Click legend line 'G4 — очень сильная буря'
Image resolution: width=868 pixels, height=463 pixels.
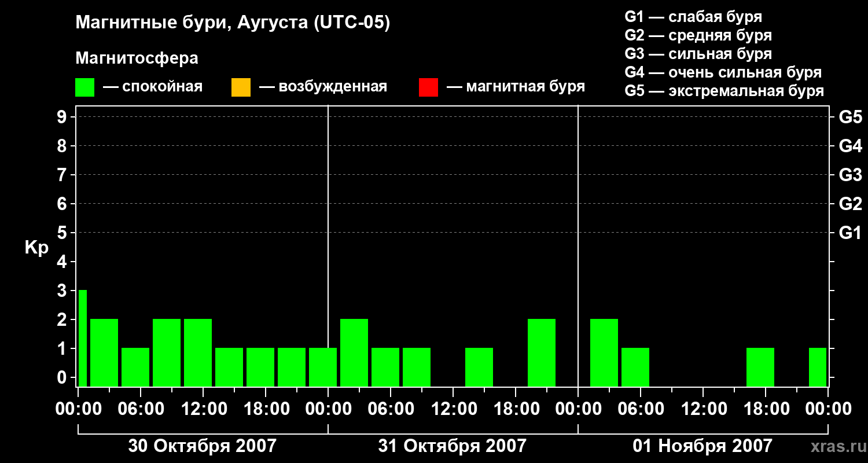click(723, 72)
